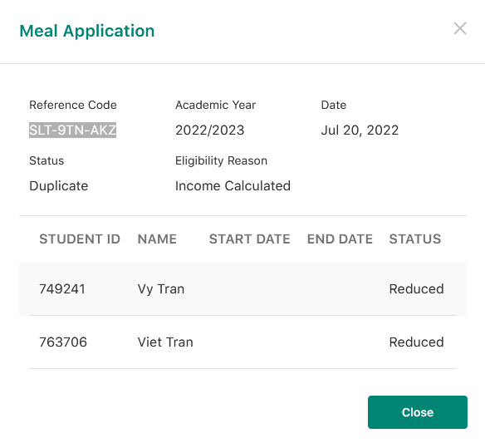
Task: Click the academic year value 2022/2023
Action: coord(210,130)
